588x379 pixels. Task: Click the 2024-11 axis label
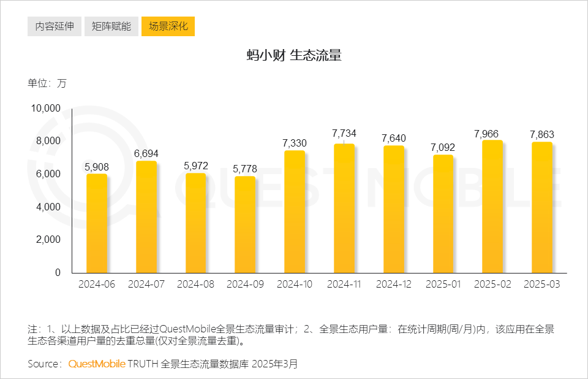click(344, 285)
